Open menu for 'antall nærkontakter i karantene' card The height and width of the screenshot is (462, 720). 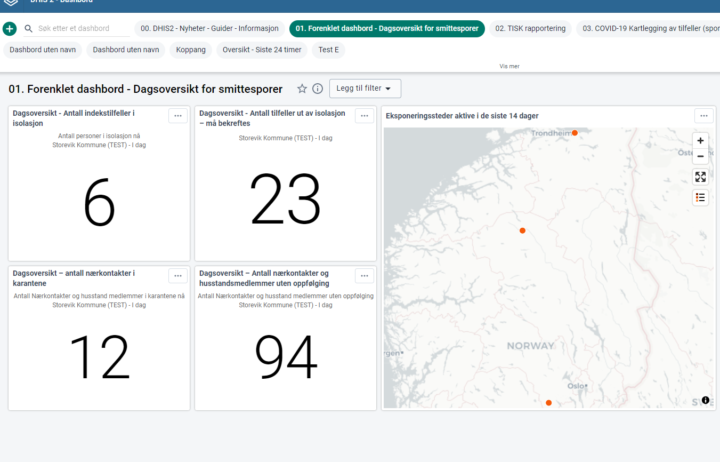point(178,276)
